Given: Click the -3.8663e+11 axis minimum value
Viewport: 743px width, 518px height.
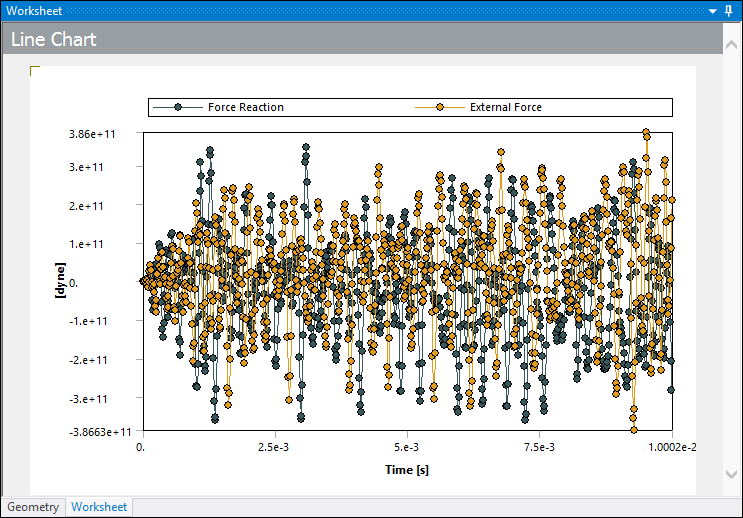Looking at the screenshot, I should click(100, 432).
